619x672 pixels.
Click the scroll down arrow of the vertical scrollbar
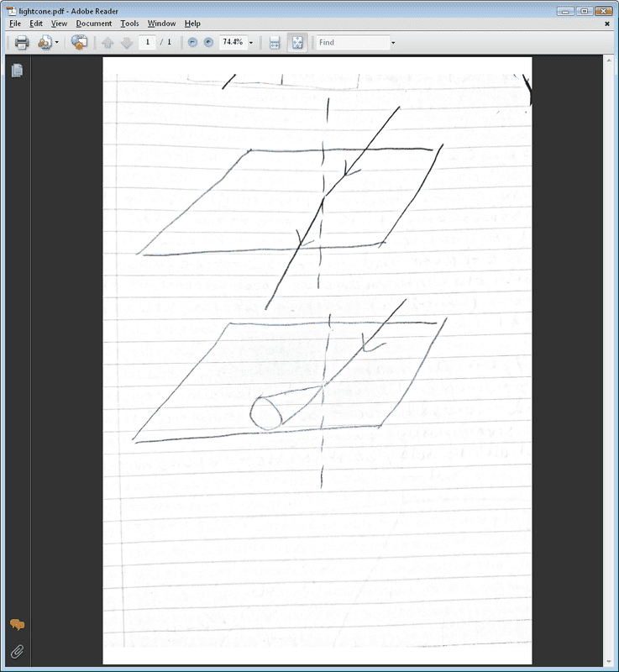pos(609,662)
